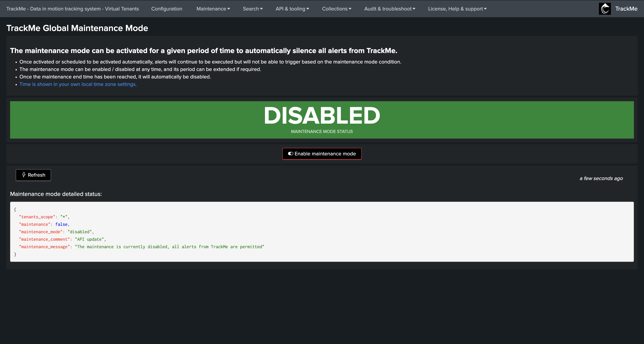
Task: Click the local time zone settings link
Action: pyautogui.click(x=78, y=84)
